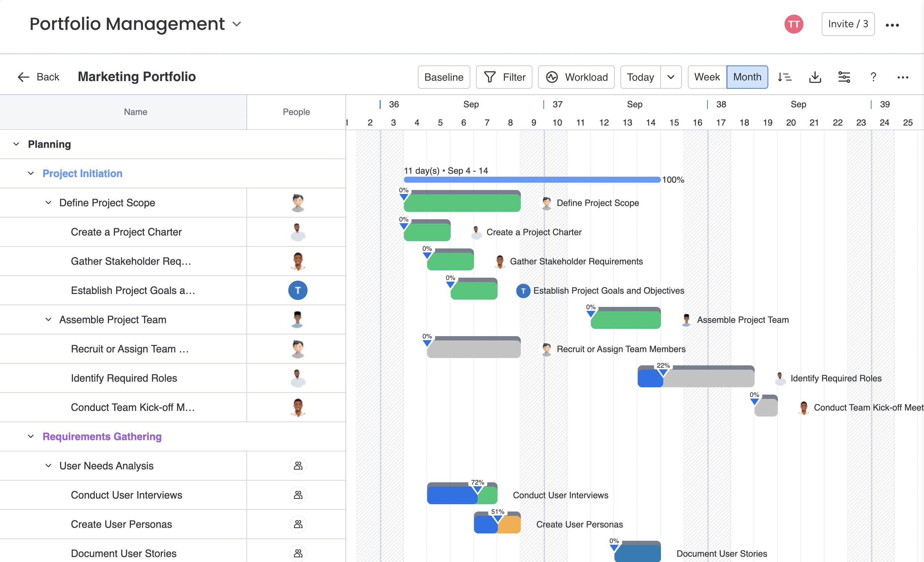Screen dimensions: 924x562
Task: Open the top-right header three-dot menu
Action: [x=892, y=25]
